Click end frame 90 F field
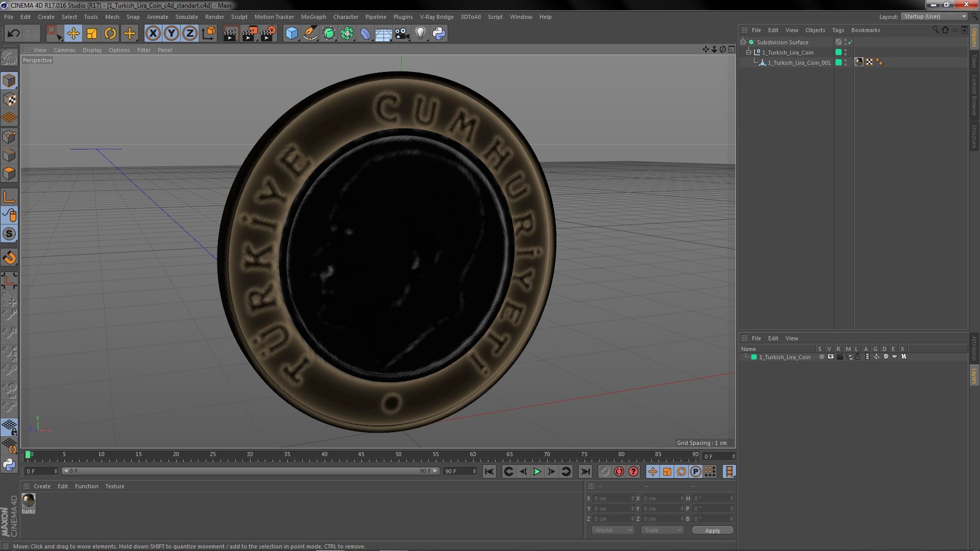This screenshot has width=980, height=551. [x=460, y=471]
